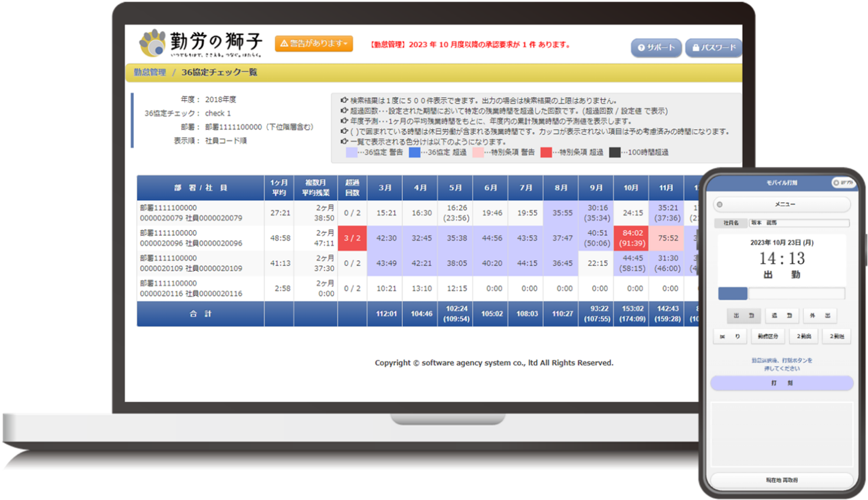Click the lock icon on パスワード button
Screen dimensions: 868x500
pos(697,48)
